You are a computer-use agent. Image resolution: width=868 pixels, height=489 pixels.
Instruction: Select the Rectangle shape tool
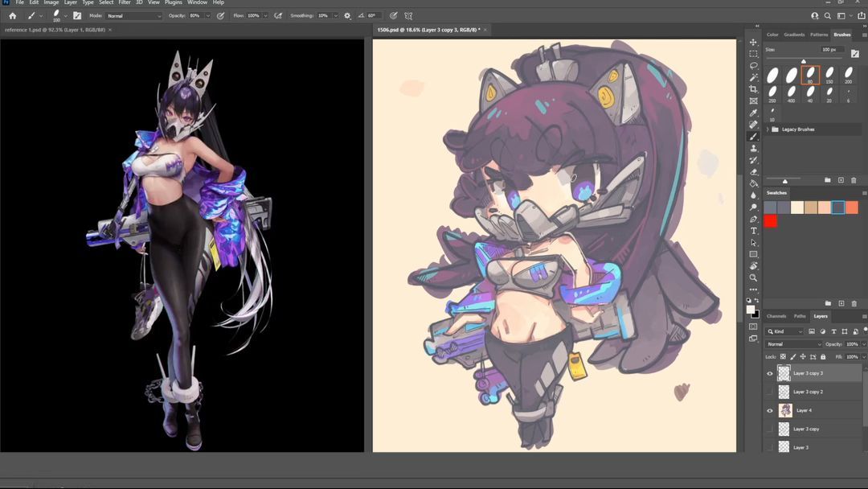pyautogui.click(x=753, y=254)
